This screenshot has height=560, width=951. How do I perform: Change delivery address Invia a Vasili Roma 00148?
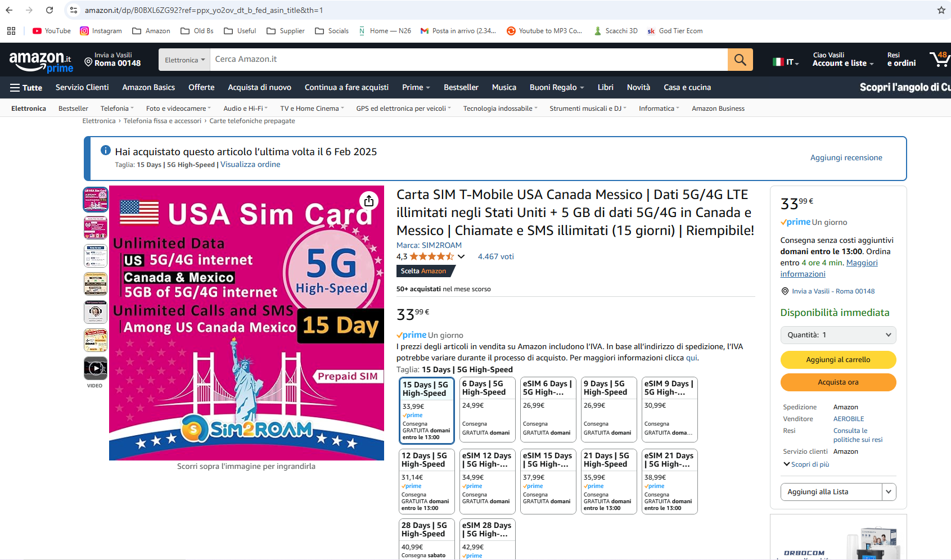(112, 60)
